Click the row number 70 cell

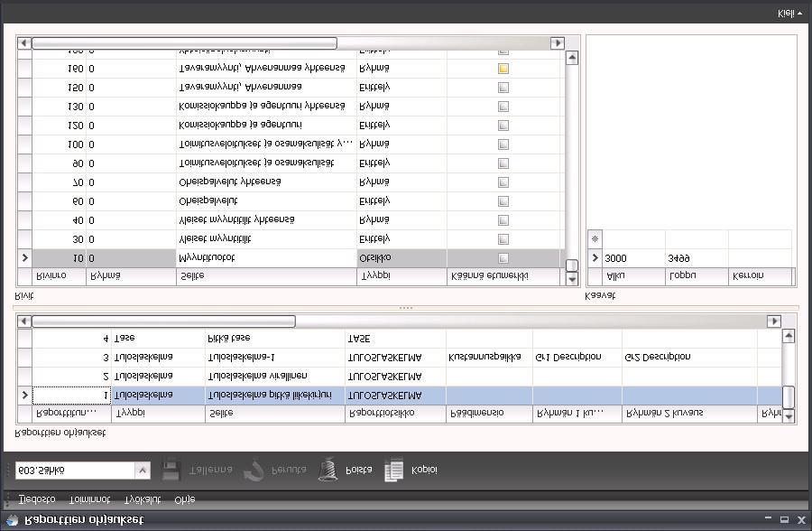tap(59, 182)
